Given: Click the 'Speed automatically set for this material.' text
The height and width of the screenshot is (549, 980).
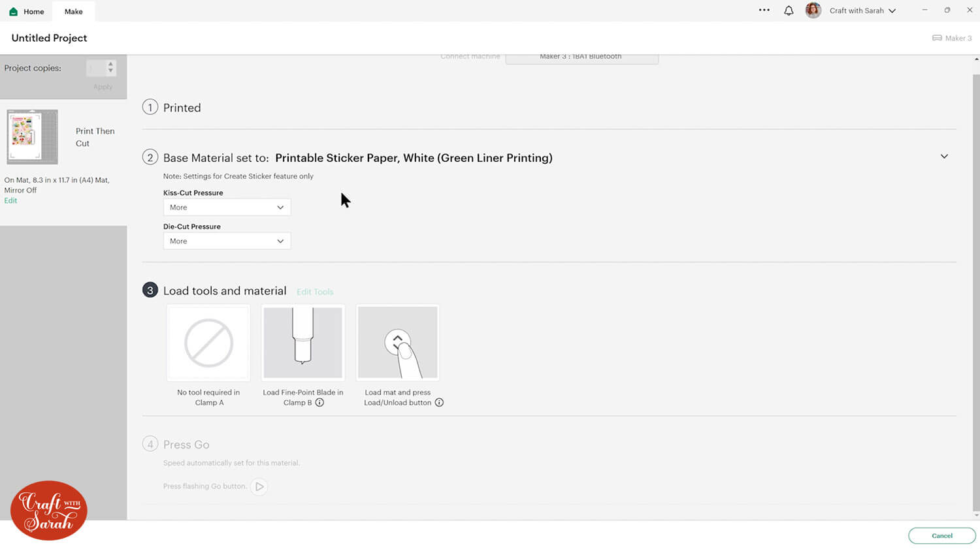Looking at the screenshot, I should click(x=231, y=463).
